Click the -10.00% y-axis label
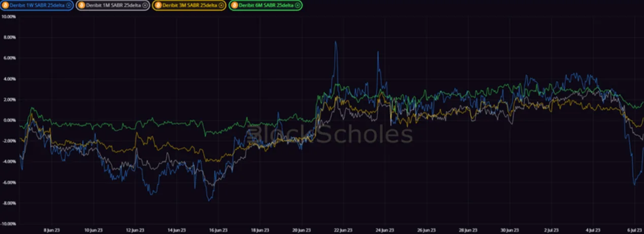This screenshot has width=644, height=234. tap(8, 224)
